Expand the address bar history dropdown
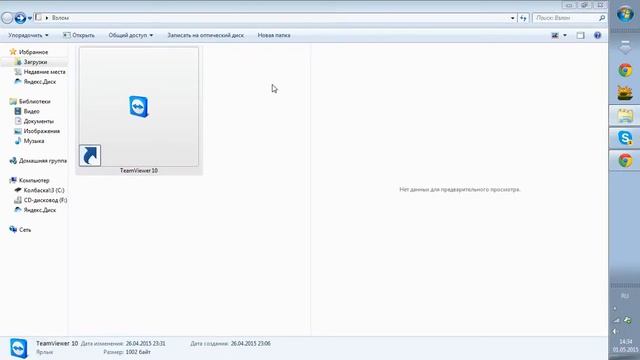Viewport: 640px width, 360px height. (x=513, y=18)
